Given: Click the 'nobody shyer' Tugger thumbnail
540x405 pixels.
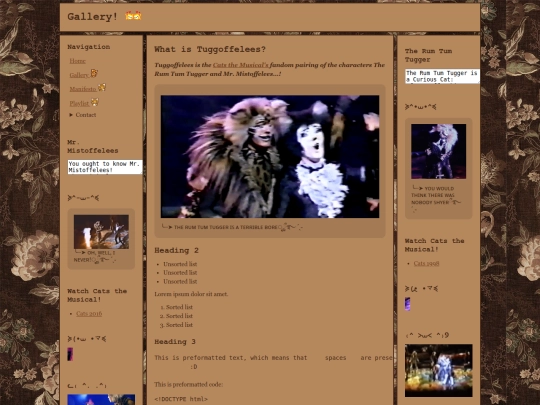Looking at the screenshot, I should [438, 152].
